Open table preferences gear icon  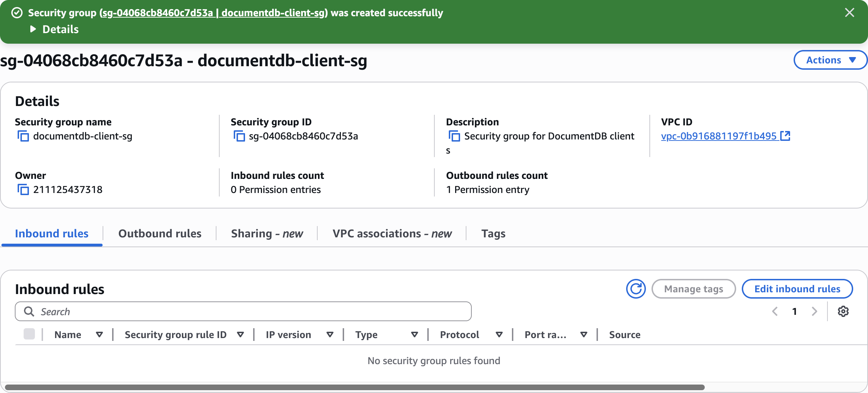pos(843,311)
